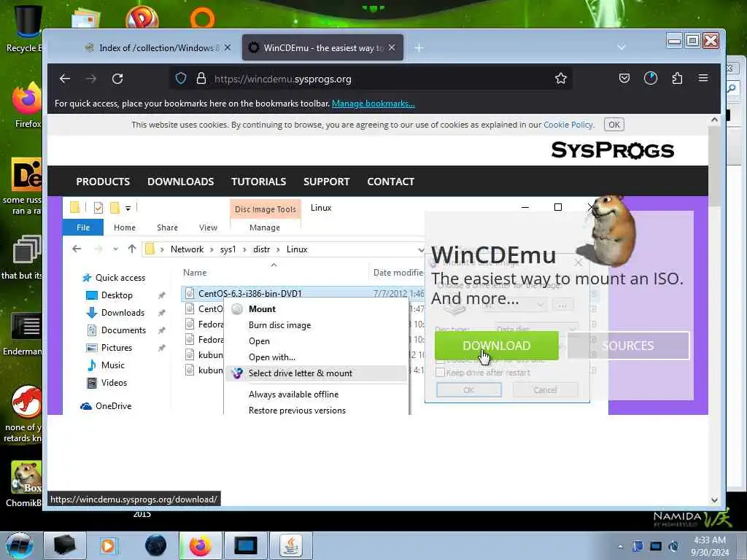Click the SysProgs logo
The width and height of the screenshot is (747, 560).
(x=612, y=150)
